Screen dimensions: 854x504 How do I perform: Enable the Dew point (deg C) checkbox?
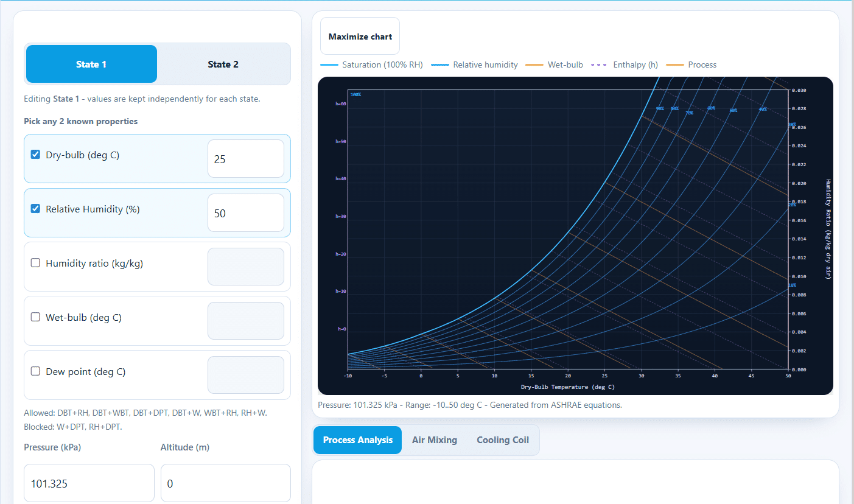tap(35, 371)
